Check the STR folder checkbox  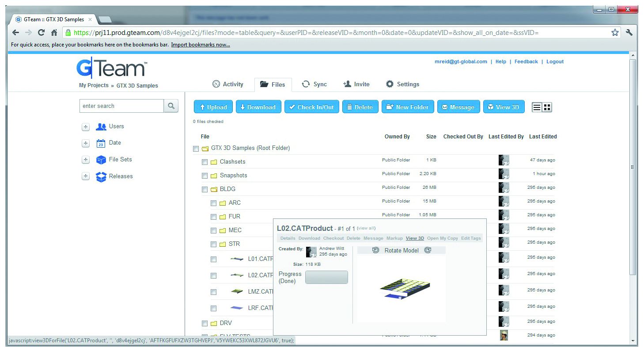(x=213, y=245)
